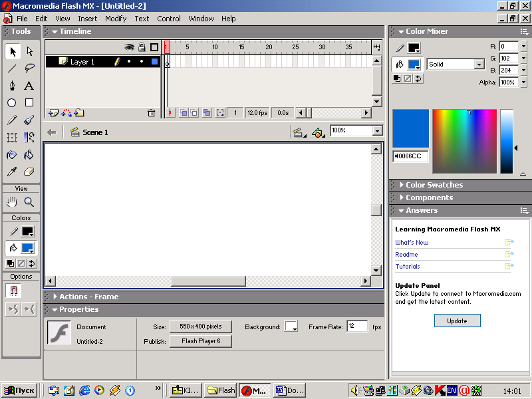This screenshot has width=532, height=399.
Task: Toggle Edit Multiple Frames in timeline
Action: coord(207,112)
